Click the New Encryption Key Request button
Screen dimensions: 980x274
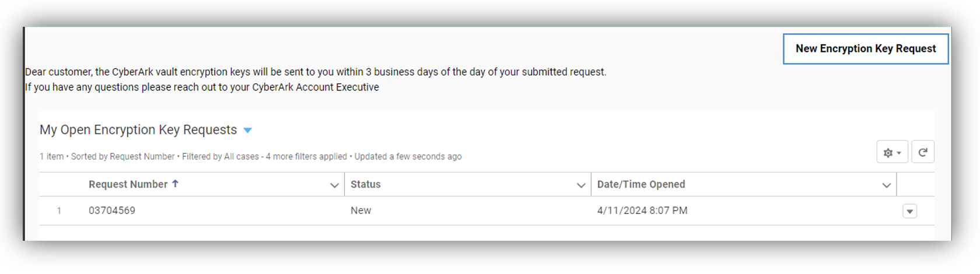click(865, 49)
